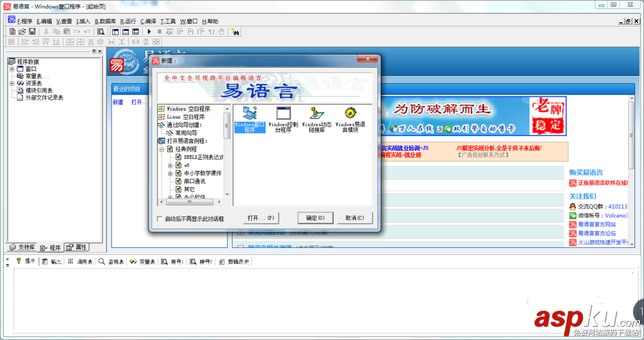Click the Paste clipboard toolbar icon
Screen dimensions: 644x340
pyautogui.click(x=66, y=32)
